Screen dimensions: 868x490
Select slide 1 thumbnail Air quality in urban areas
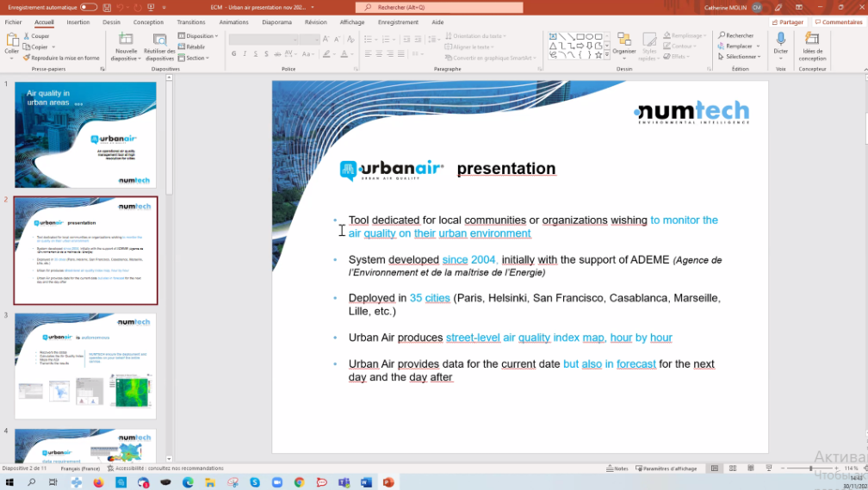[86, 134]
